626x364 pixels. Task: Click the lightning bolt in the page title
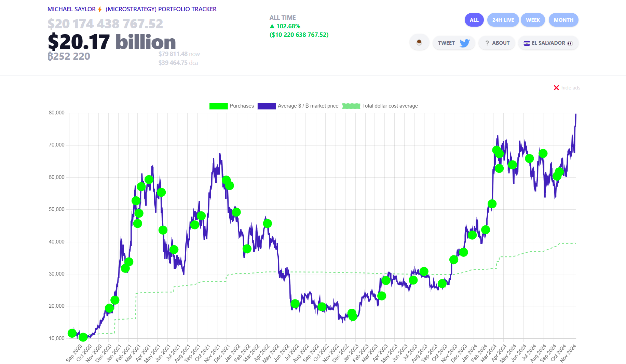99,9
